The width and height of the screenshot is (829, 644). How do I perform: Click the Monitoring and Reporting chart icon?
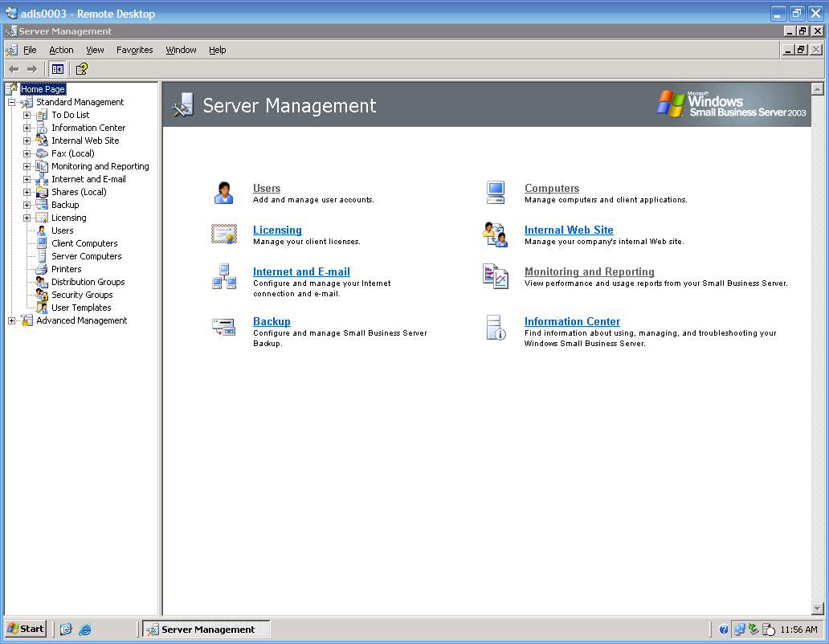[495, 276]
